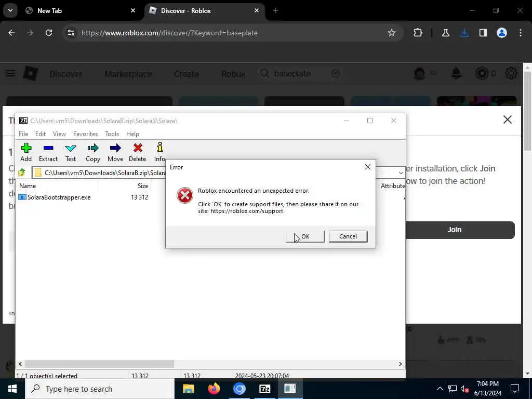
Task: Launch Firefox from taskbar
Action: (x=214, y=389)
